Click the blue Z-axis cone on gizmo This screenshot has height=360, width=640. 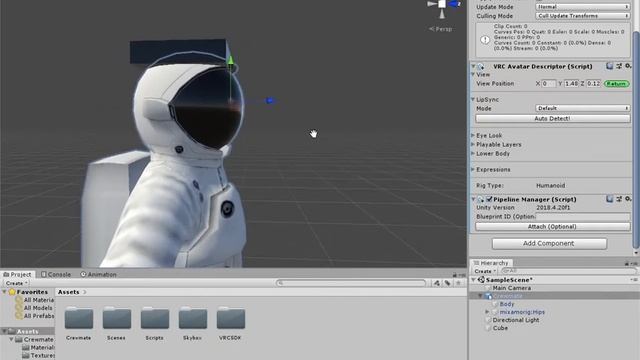pos(454,4)
